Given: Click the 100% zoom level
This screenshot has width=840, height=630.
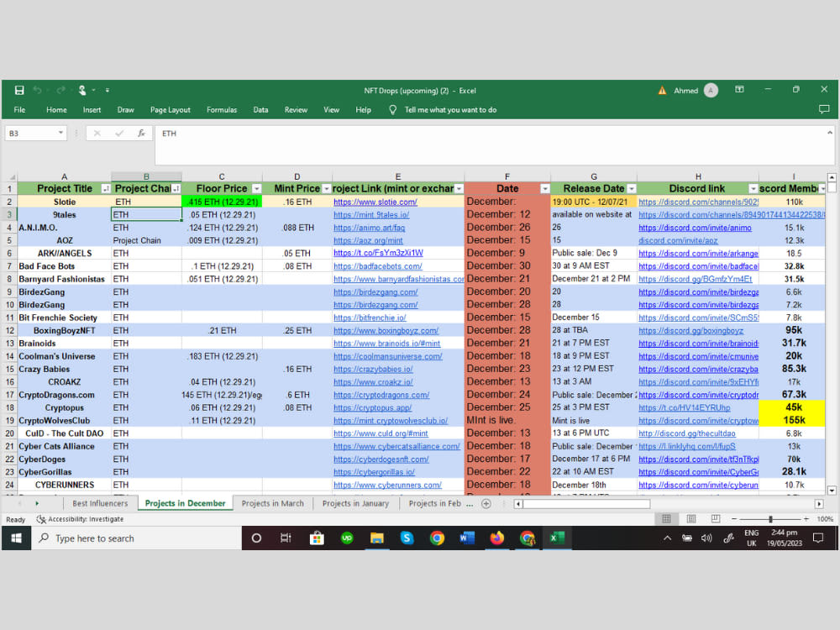Looking at the screenshot, I should point(825,519).
